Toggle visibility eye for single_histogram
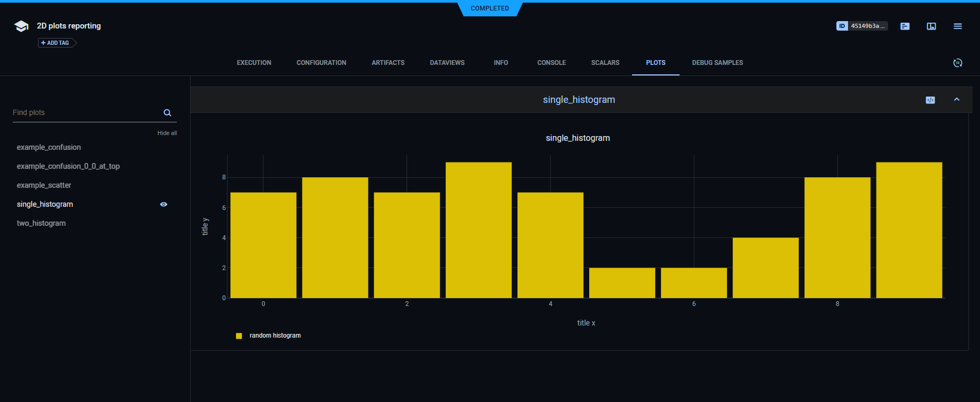Screen dimensions: 980x402 click(x=164, y=205)
